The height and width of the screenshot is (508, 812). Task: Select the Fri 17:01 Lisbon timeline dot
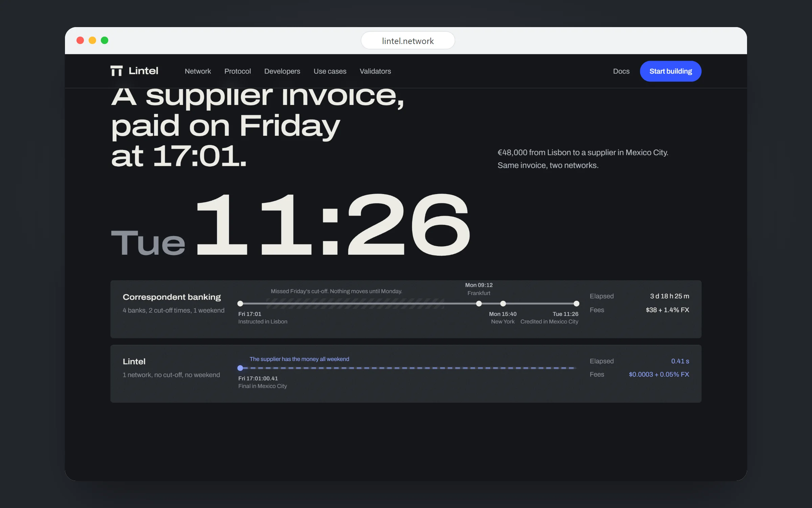pos(240,303)
